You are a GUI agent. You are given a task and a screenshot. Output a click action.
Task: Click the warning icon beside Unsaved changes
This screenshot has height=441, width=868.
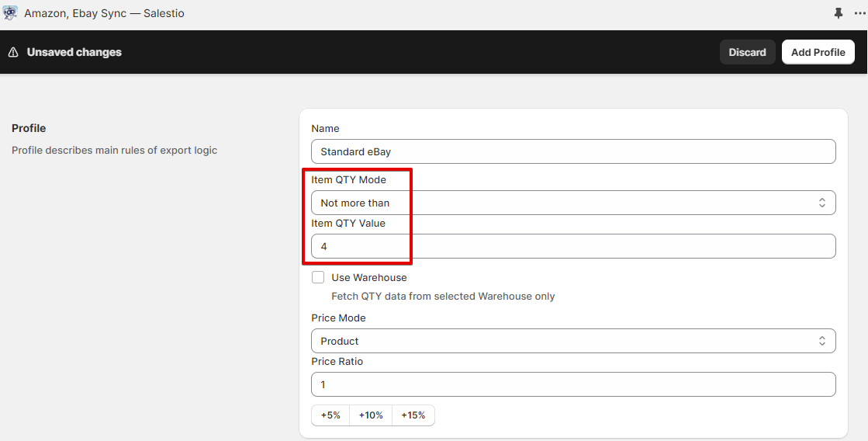click(13, 52)
